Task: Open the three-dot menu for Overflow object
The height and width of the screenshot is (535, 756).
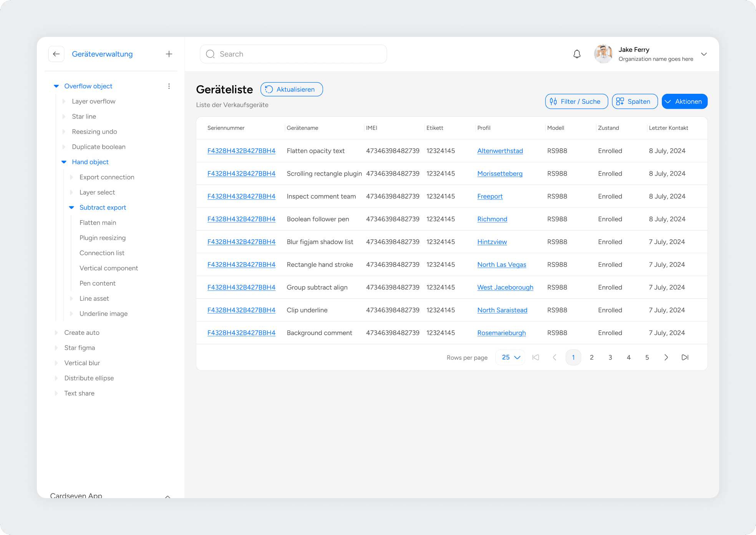Action: pos(169,86)
